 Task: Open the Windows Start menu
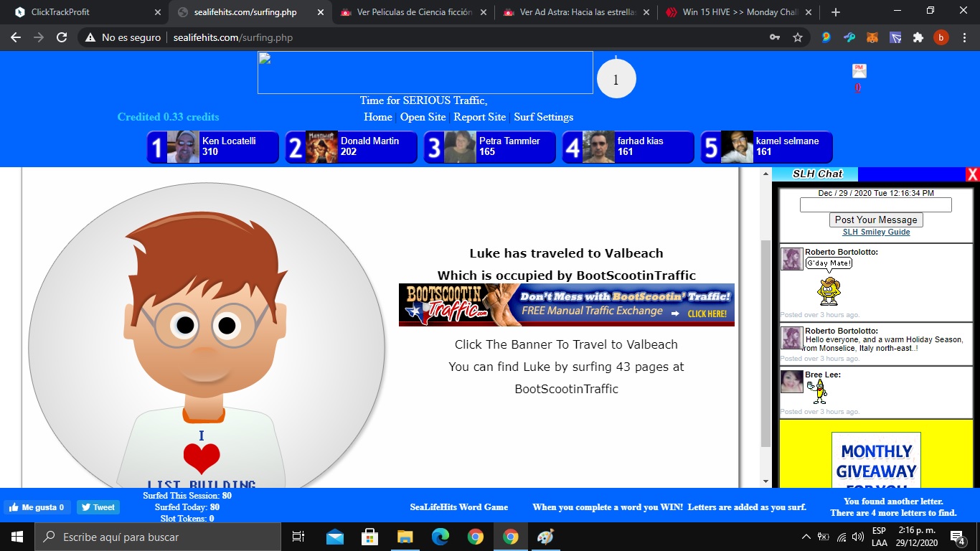(x=17, y=537)
